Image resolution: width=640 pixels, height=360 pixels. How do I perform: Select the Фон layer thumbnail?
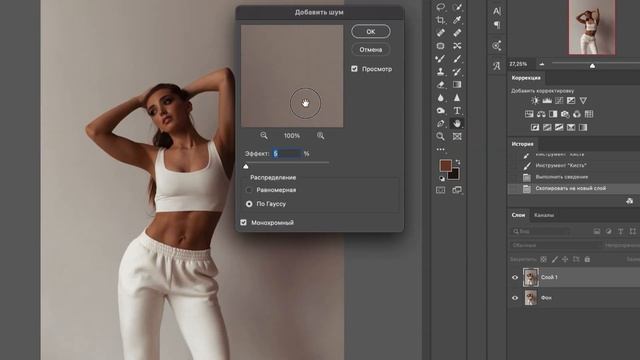[531, 298]
